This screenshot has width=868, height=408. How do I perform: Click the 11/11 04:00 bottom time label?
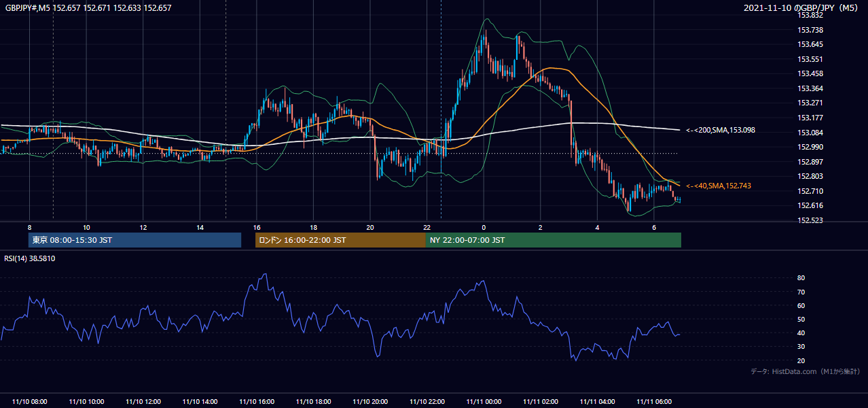pyautogui.click(x=597, y=402)
